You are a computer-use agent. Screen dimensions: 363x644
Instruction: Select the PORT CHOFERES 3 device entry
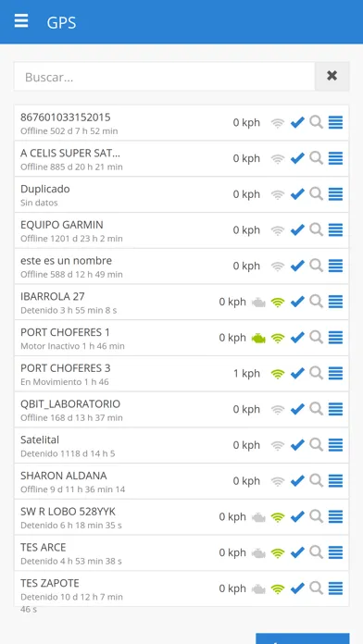point(181,374)
